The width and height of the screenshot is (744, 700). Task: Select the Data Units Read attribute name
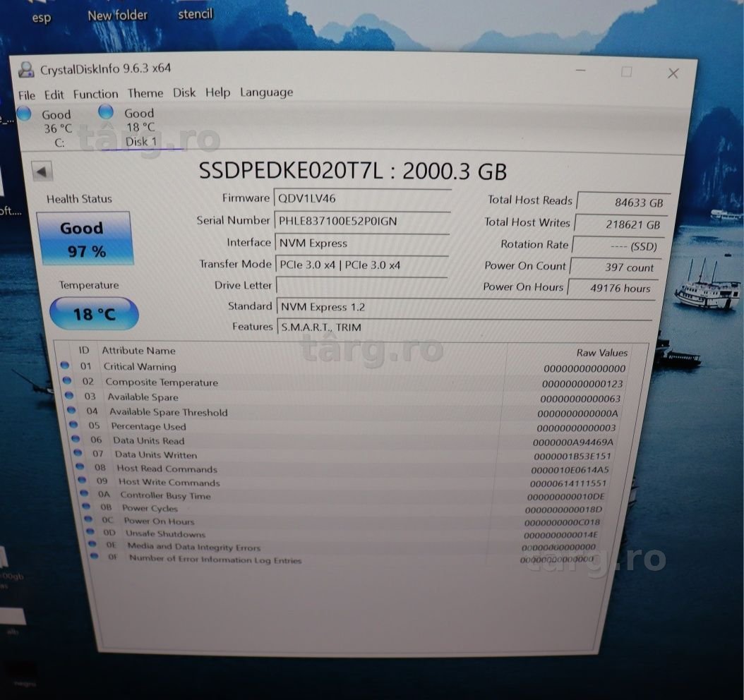tap(148, 440)
